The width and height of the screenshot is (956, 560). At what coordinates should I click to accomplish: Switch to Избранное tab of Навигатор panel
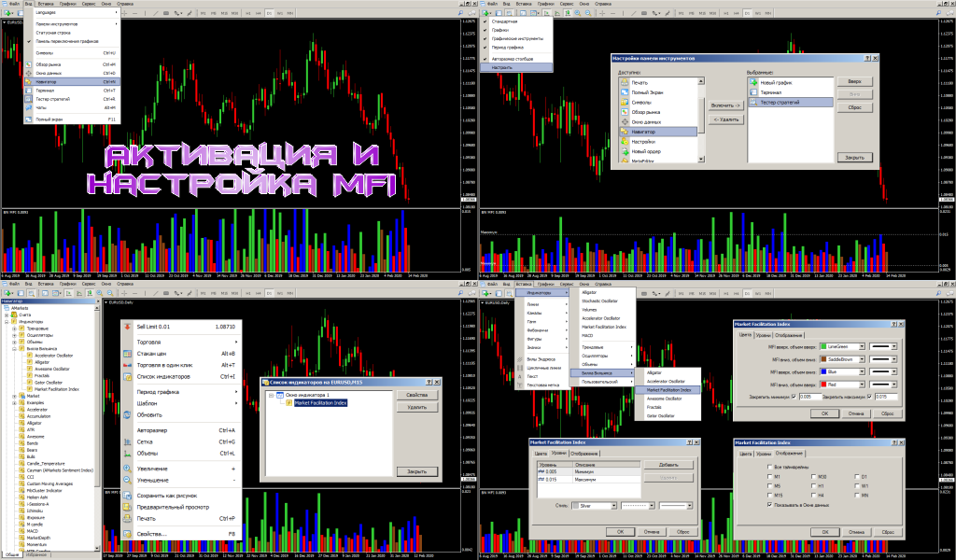(x=36, y=555)
